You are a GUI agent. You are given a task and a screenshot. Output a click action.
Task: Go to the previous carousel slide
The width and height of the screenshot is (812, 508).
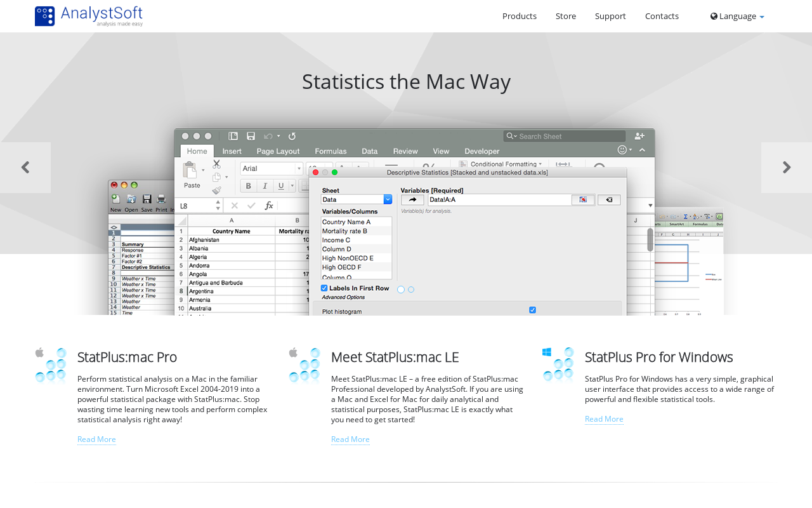25,168
